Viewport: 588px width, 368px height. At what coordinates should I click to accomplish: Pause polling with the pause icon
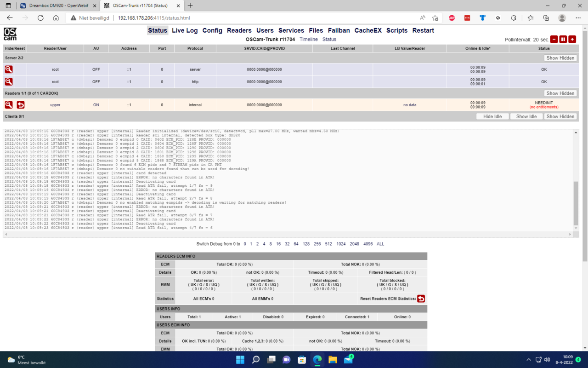tap(563, 40)
